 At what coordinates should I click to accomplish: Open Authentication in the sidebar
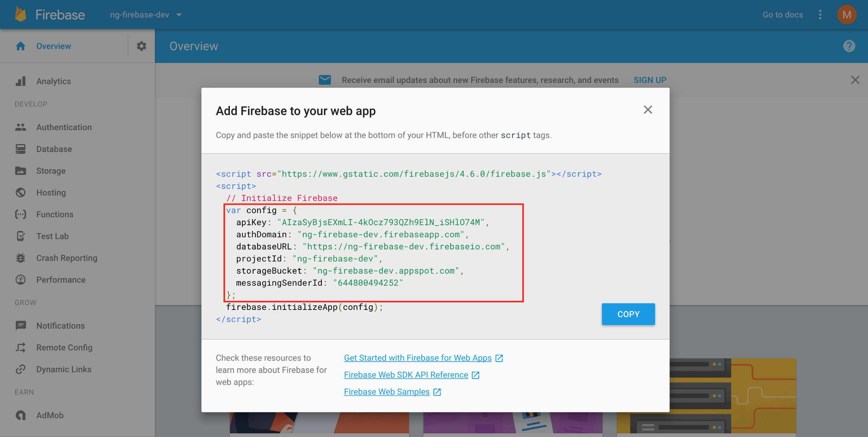(64, 127)
